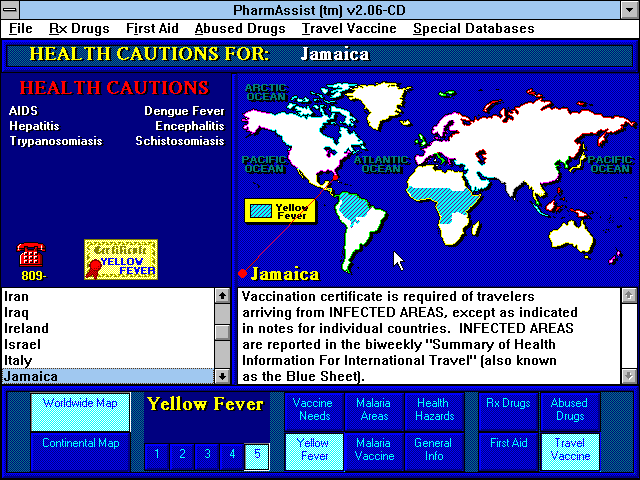Click Encephalitis health caution

coord(190,126)
